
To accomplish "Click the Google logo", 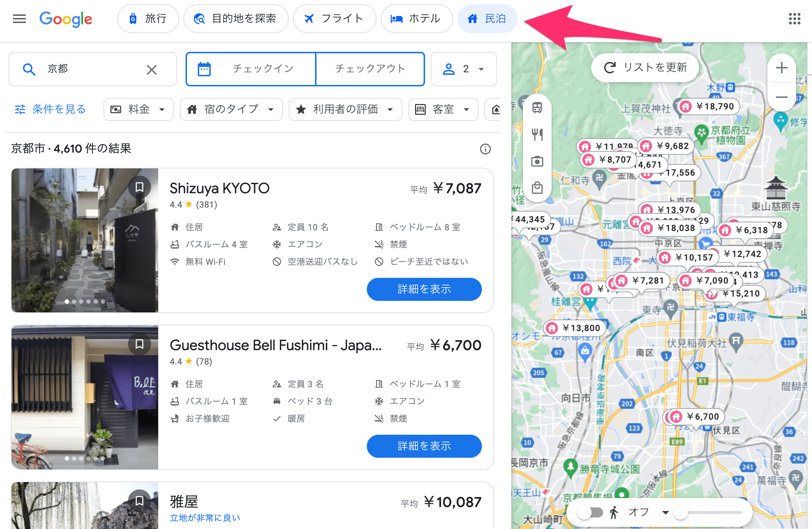I will [x=66, y=19].
